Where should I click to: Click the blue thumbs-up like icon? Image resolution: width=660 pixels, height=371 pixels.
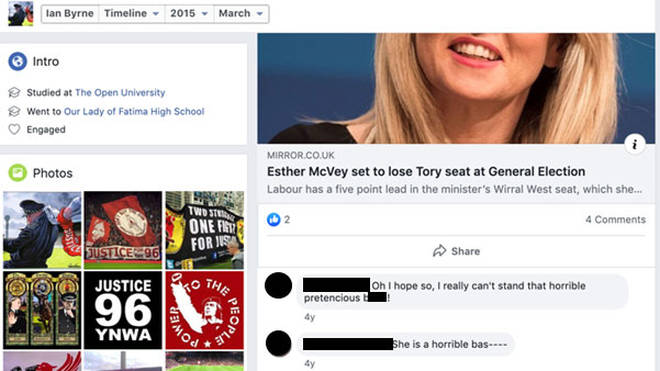[x=274, y=219]
